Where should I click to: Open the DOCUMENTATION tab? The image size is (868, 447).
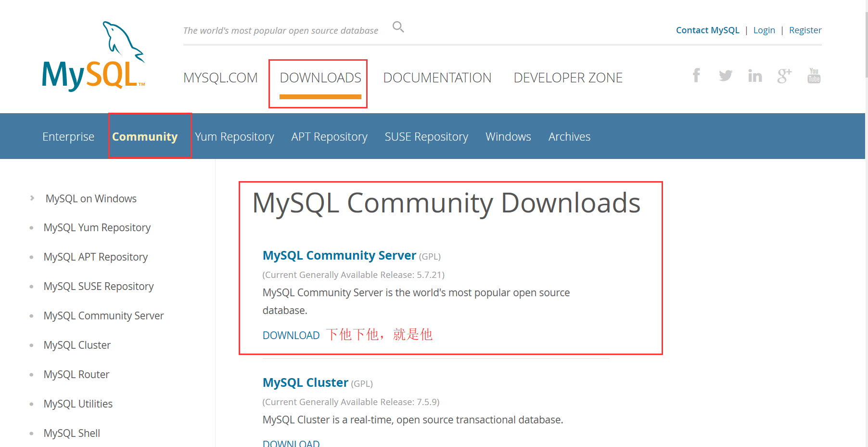click(437, 78)
